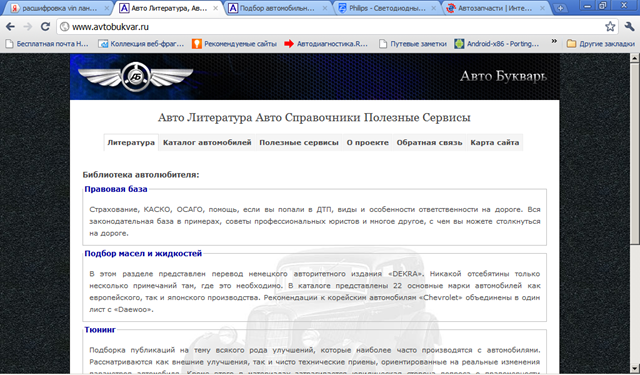Restore down the browser window

(603, 6)
